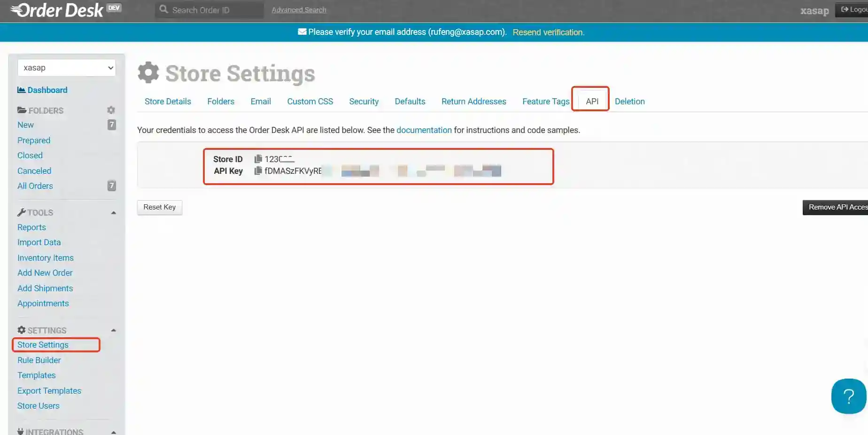Click the Store Settings gear icon in heading
The image size is (868, 435).
coord(148,73)
